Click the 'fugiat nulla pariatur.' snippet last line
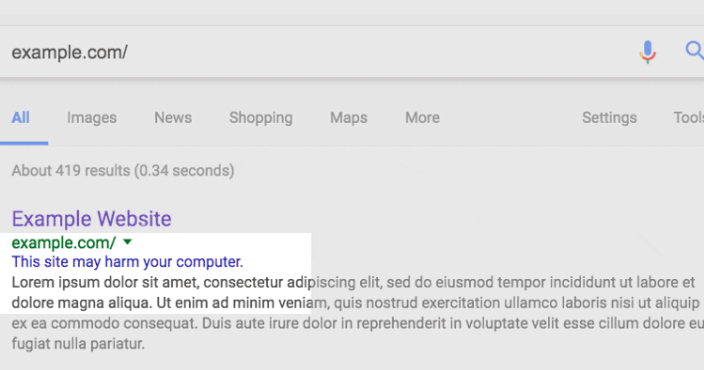The width and height of the screenshot is (704, 370). pos(78,344)
